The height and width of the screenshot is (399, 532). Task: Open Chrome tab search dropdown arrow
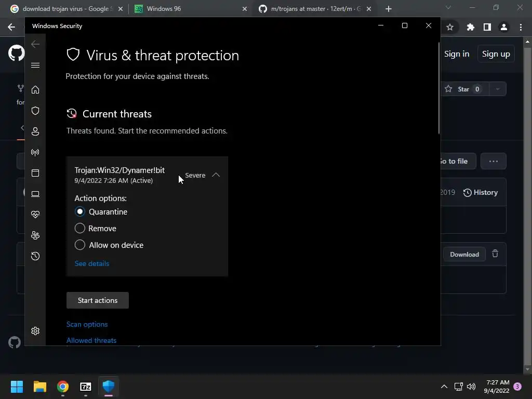(448, 7)
